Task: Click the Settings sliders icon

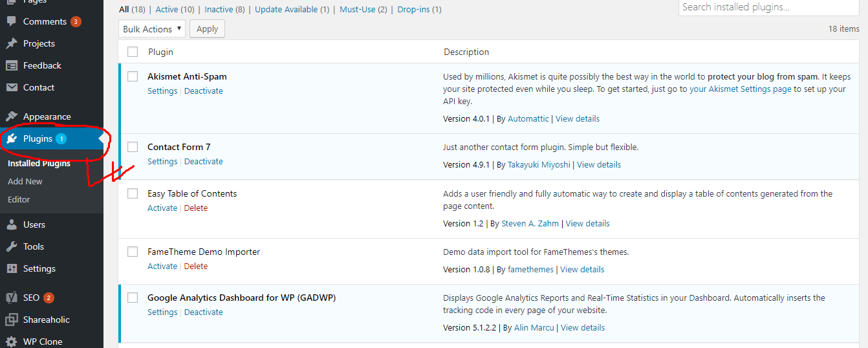Action: click(11, 268)
